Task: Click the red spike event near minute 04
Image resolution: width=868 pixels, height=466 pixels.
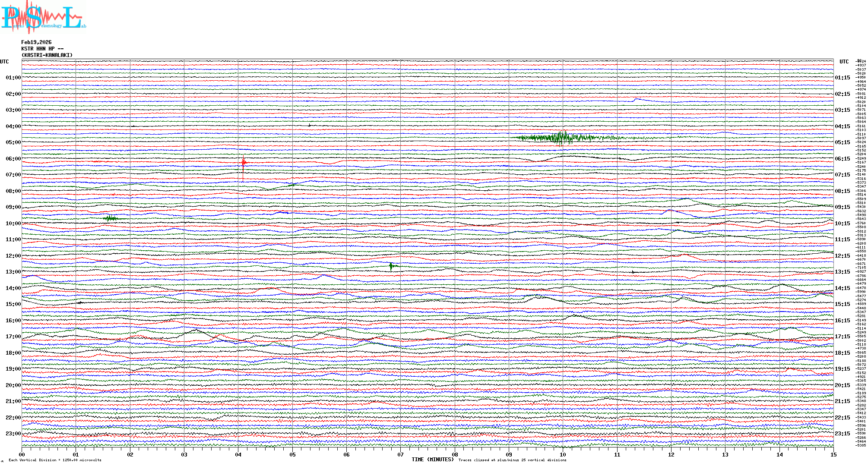Action: tap(244, 163)
